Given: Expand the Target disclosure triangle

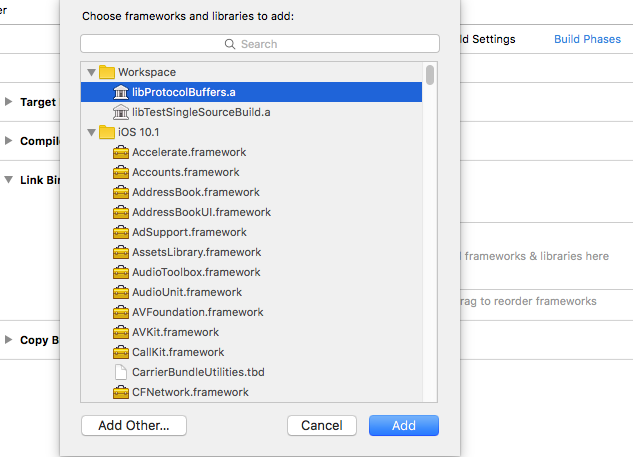Looking at the screenshot, I should tap(9, 102).
